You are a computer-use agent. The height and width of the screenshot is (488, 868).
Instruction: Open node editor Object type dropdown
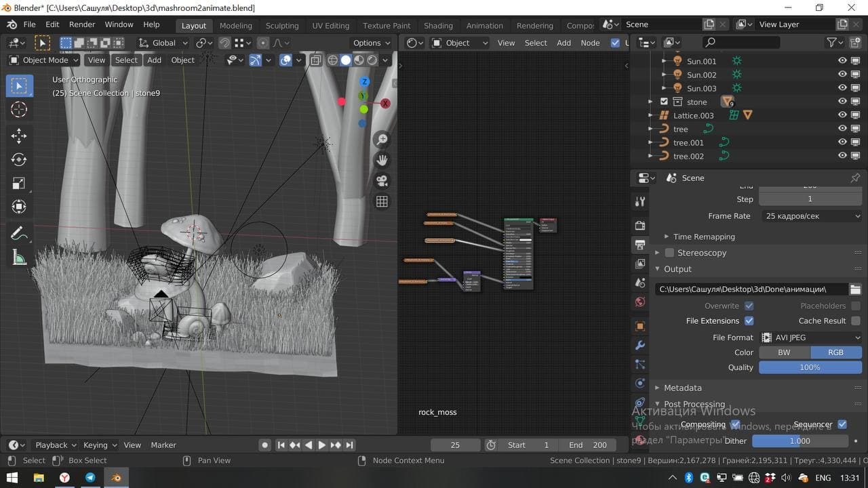pos(459,43)
